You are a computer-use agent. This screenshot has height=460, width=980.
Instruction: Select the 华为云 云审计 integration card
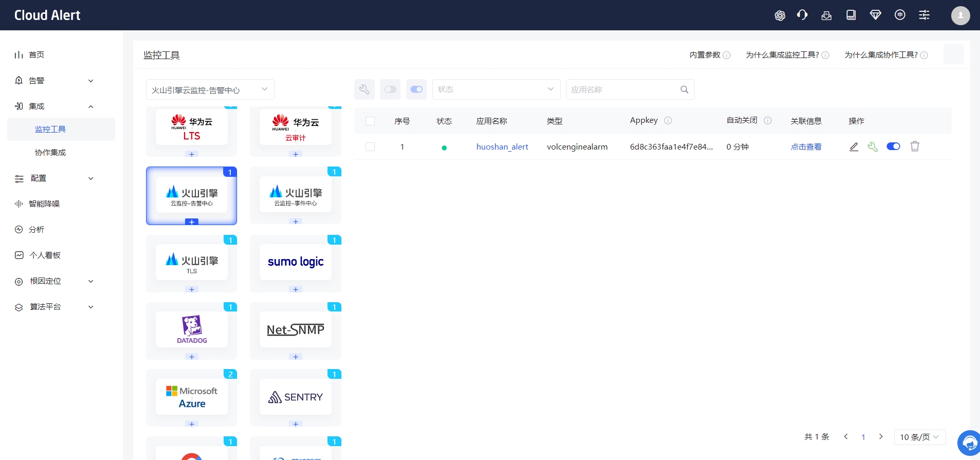pos(295,127)
